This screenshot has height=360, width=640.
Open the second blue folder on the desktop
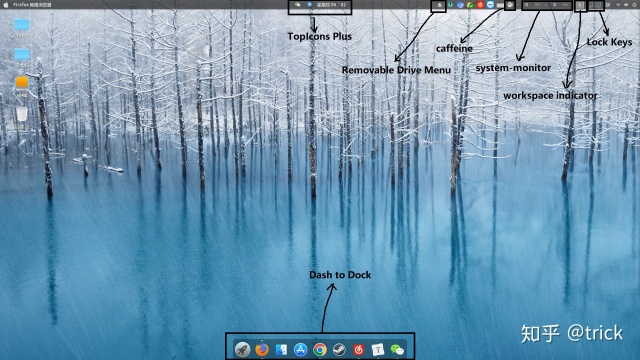pyautogui.click(x=22, y=54)
